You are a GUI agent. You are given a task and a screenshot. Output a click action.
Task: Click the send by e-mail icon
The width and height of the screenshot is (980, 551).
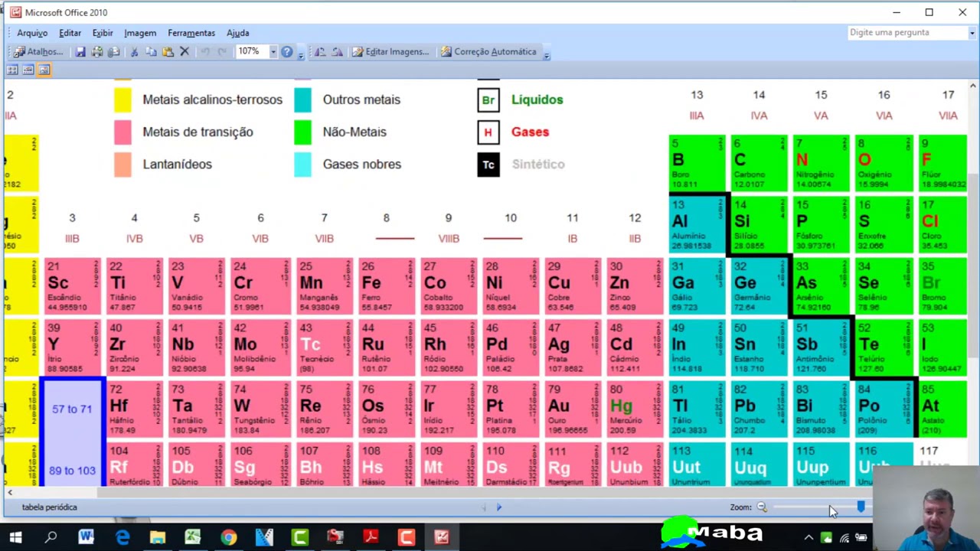click(x=114, y=52)
